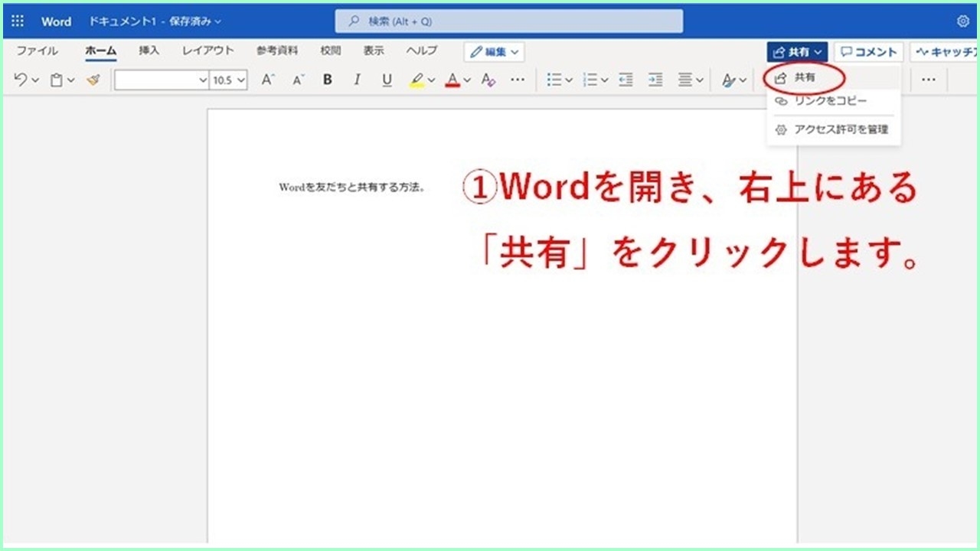The width and height of the screenshot is (980, 551).
Task: Click the decrease indent icon
Action: 626,80
